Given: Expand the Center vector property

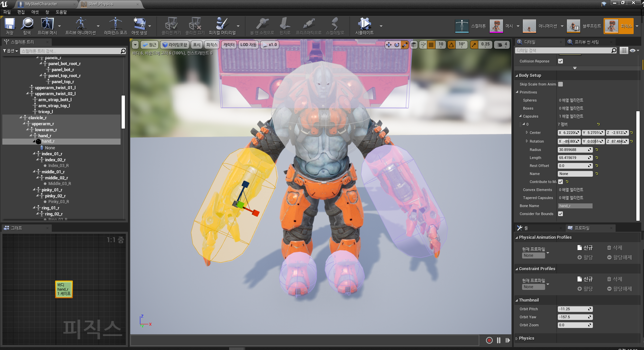Looking at the screenshot, I should coord(527,133).
